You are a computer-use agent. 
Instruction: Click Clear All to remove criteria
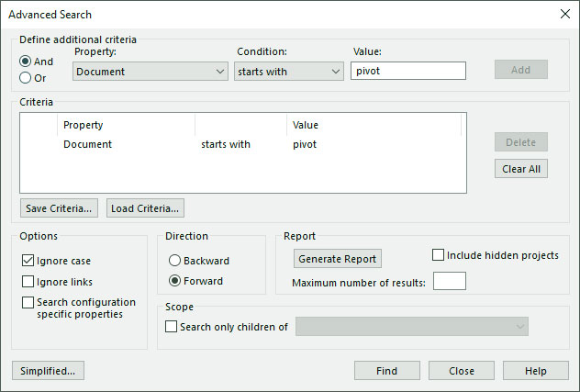pyautogui.click(x=521, y=169)
